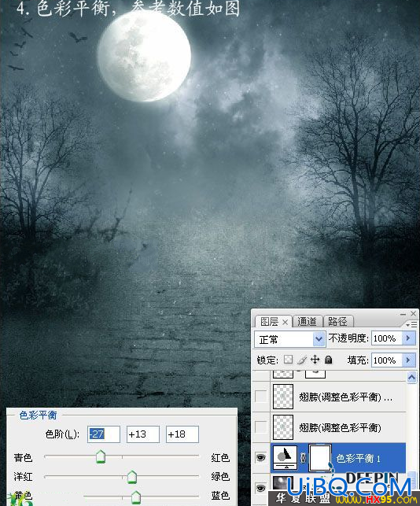Select the 翅膀(调整色彩平衡) … layer name
This screenshot has height=506, width=420.
345,397
